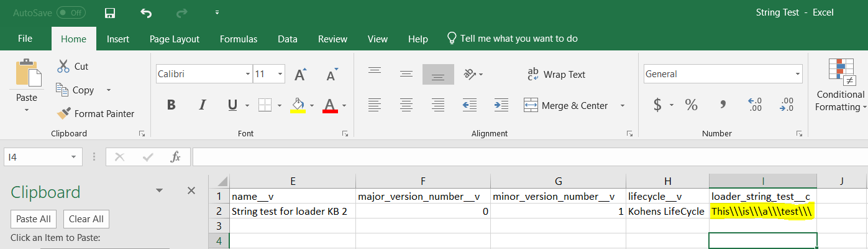Image resolution: width=868 pixels, height=249 pixels.
Task: Open the Formulas ribbon tab
Action: pyautogui.click(x=239, y=39)
